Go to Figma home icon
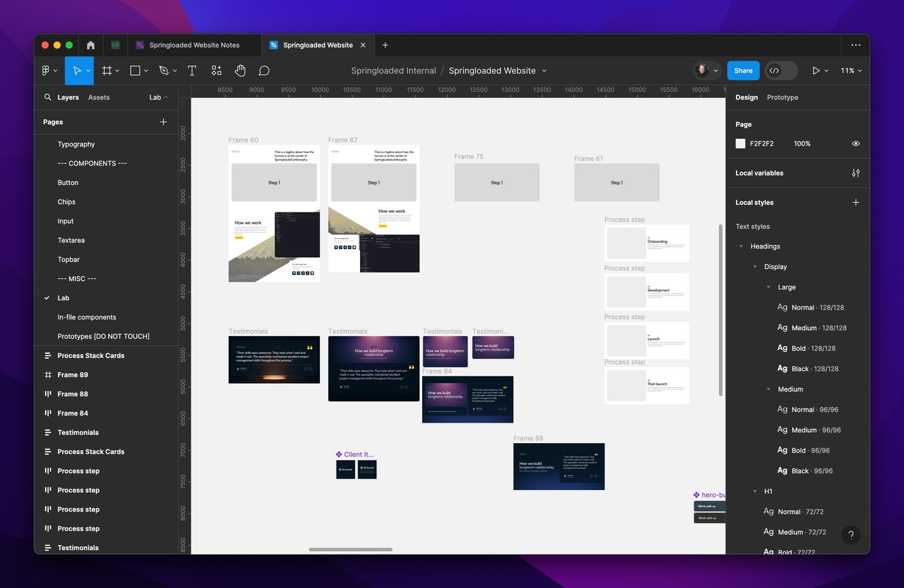904x588 pixels. 91,45
